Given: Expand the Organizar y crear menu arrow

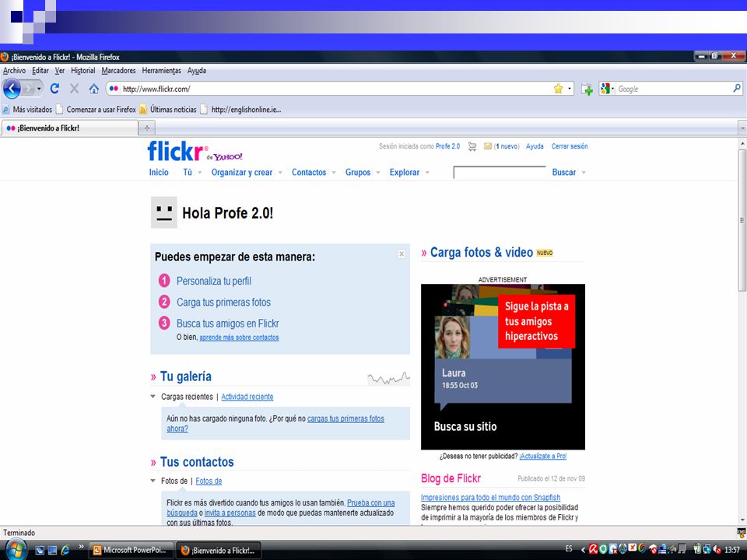Looking at the screenshot, I should (280, 173).
